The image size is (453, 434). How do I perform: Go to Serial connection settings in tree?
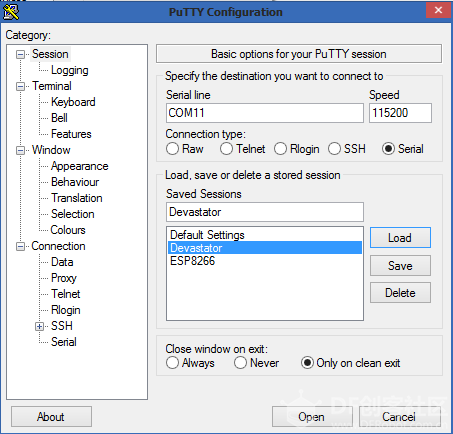(x=64, y=342)
